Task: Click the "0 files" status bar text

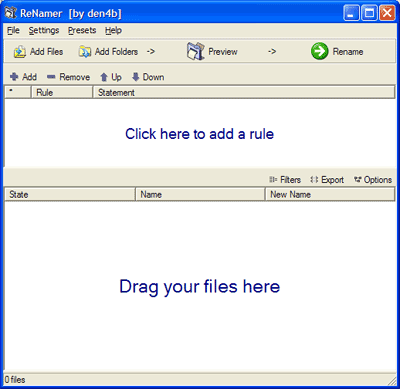Action: tap(15, 380)
